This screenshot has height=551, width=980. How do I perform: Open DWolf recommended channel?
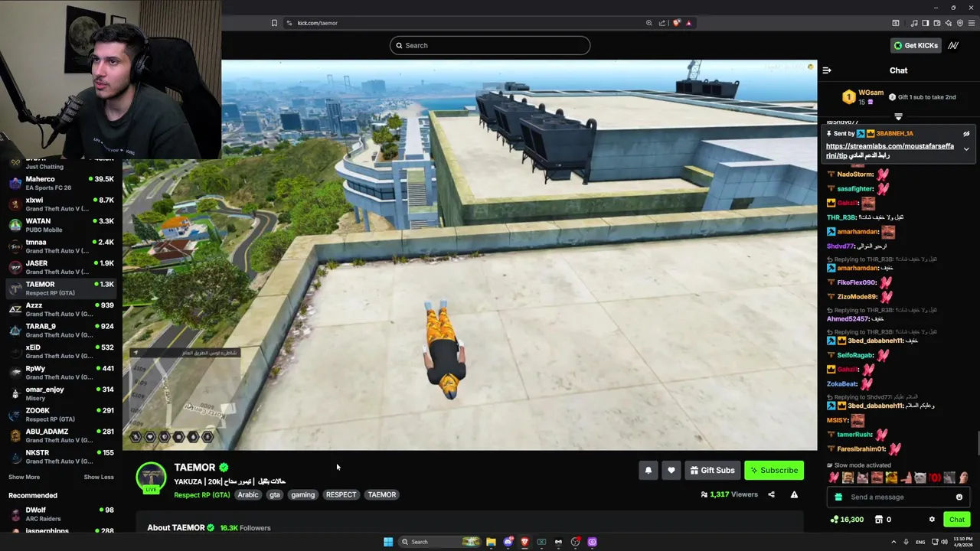coord(61,514)
